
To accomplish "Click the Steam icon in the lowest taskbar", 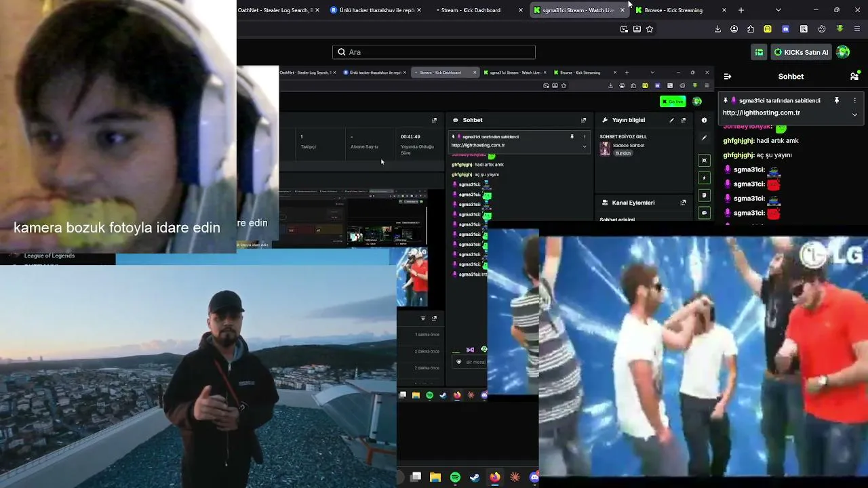I will 475,477.
